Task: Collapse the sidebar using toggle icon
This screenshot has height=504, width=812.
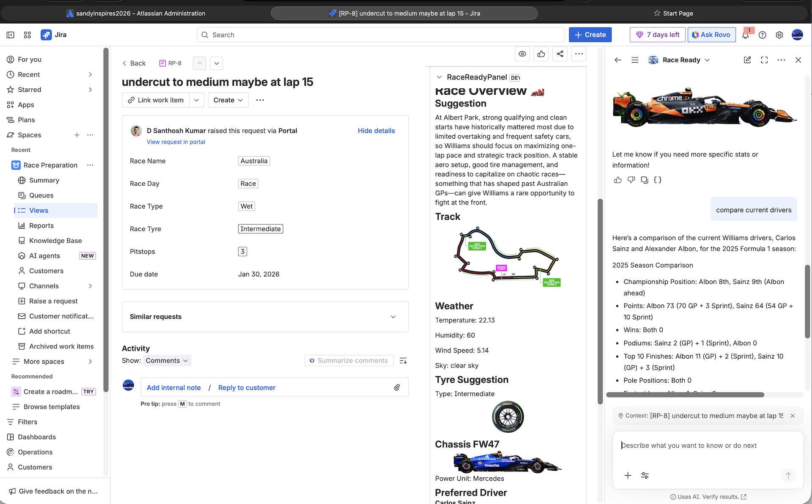Action: [11, 35]
